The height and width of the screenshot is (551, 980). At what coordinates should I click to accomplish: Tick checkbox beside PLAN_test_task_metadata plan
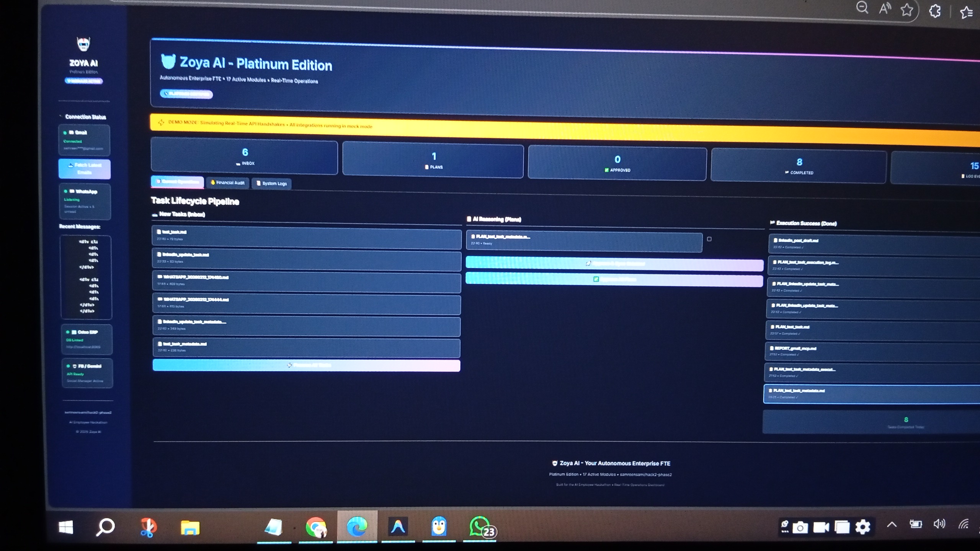709,239
